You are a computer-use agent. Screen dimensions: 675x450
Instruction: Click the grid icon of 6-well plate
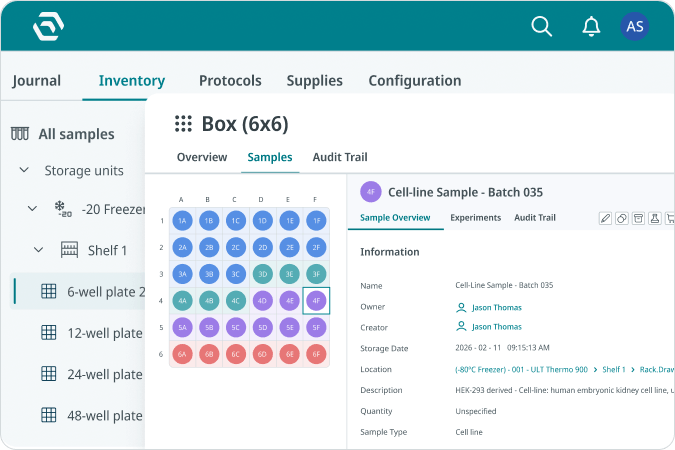[49, 291]
